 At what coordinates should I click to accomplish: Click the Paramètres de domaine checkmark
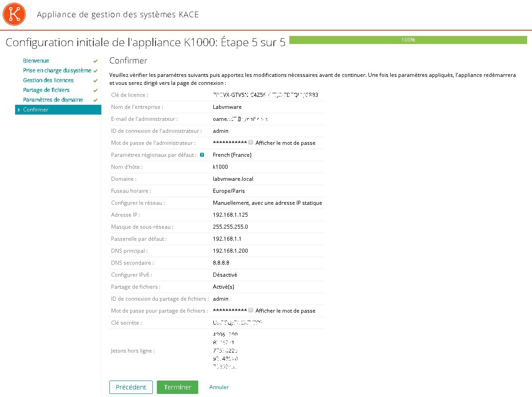[96, 100]
